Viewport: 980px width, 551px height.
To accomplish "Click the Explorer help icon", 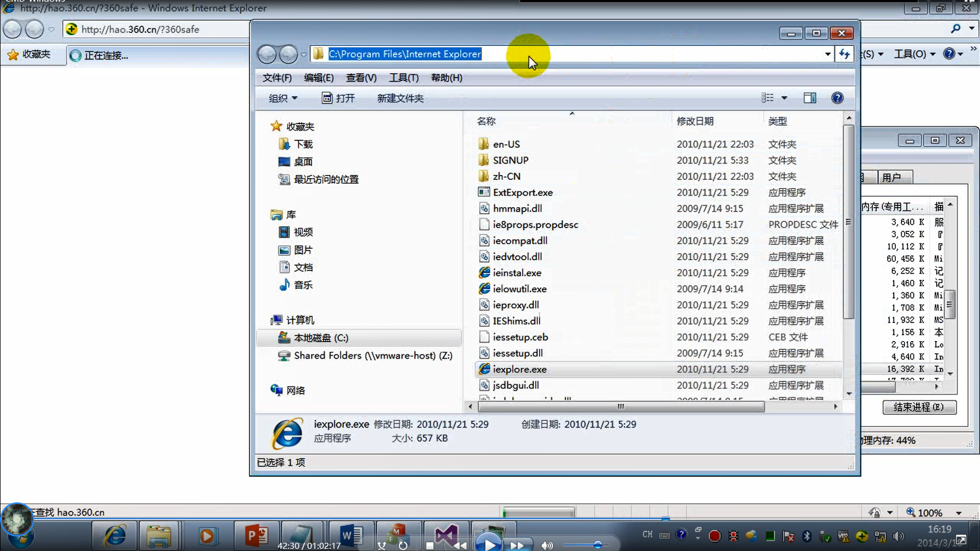I will point(837,98).
